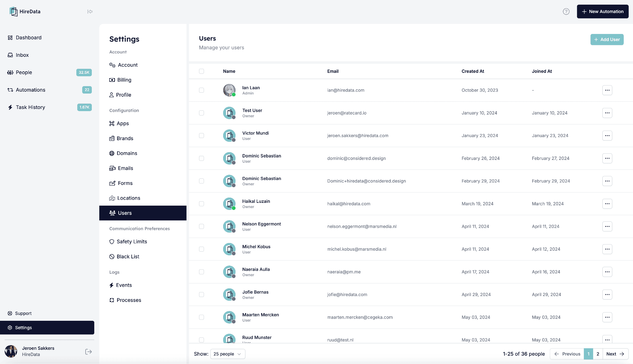Click Haikal Luzain's avatar icon
The height and width of the screenshot is (364, 633).
click(x=229, y=204)
